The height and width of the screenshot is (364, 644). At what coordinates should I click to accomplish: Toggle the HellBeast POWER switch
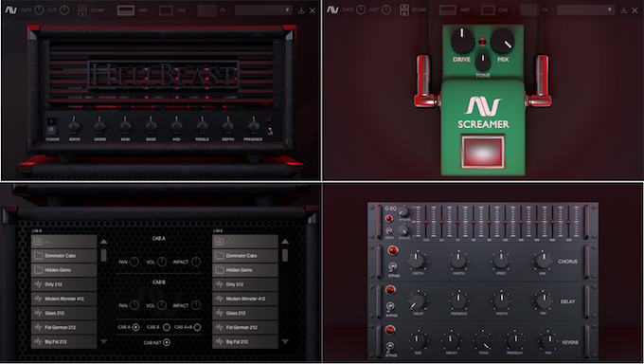pos(51,125)
